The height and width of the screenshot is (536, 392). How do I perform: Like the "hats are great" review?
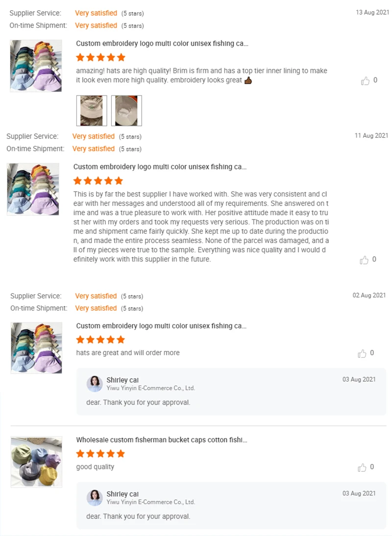pos(362,353)
